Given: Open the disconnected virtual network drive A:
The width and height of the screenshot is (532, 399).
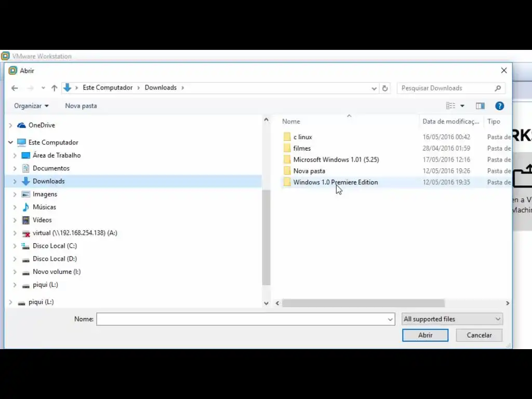Looking at the screenshot, I should (75, 233).
